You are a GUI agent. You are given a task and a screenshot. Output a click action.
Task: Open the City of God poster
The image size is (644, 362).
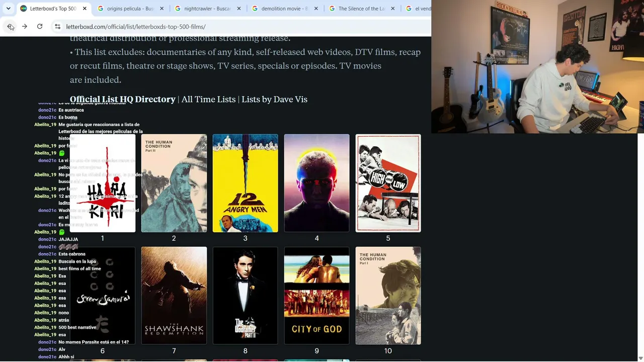pos(317,296)
